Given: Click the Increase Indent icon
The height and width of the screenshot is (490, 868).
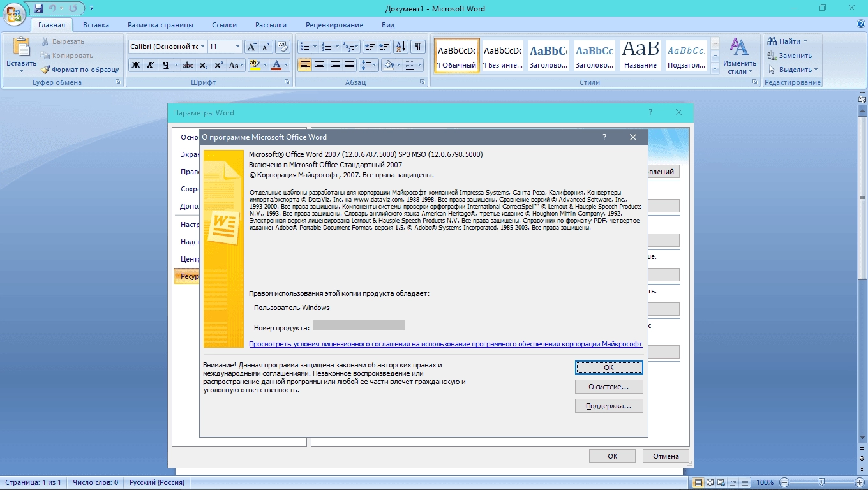Looking at the screenshot, I should click(384, 47).
